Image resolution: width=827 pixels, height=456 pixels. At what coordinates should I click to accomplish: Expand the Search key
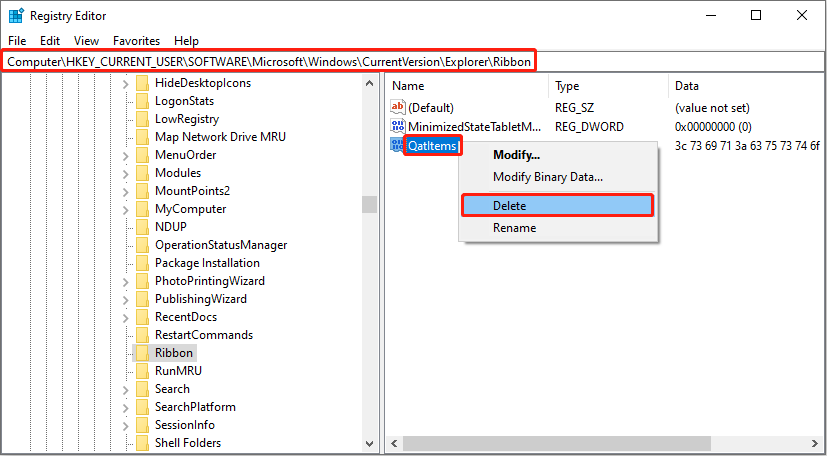pos(126,389)
